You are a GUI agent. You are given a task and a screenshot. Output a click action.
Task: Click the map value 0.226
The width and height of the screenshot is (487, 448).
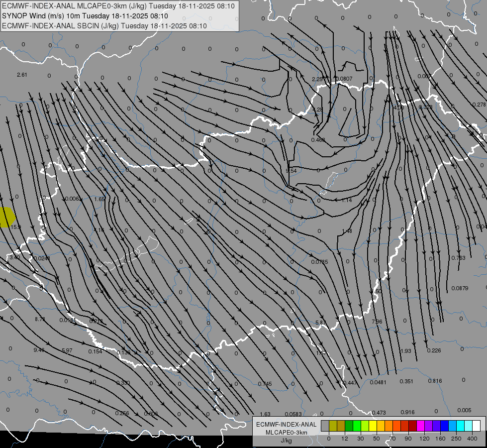point(434,350)
